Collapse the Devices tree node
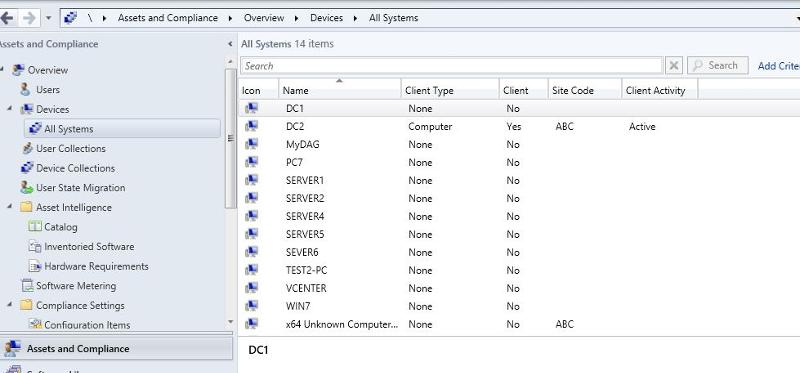The image size is (800, 373). click(x=10, y=109)
